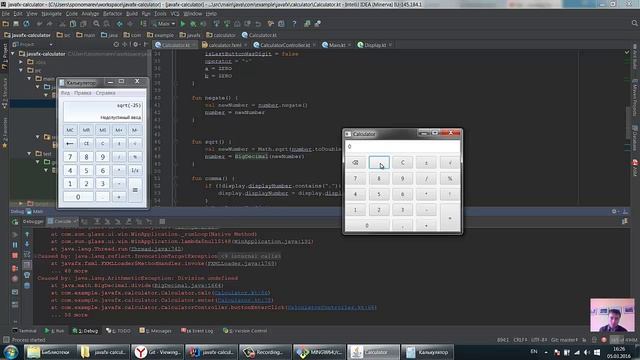This screenshot has width=640, height=360.
Task: Click the EN language indicator in system tray
Action: point(534,352)
